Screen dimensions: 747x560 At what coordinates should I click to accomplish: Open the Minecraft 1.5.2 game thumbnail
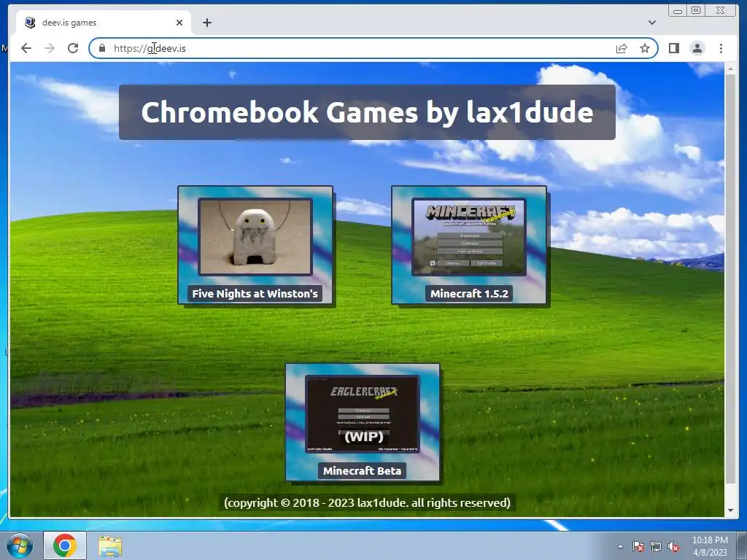(x=469, y=237)
